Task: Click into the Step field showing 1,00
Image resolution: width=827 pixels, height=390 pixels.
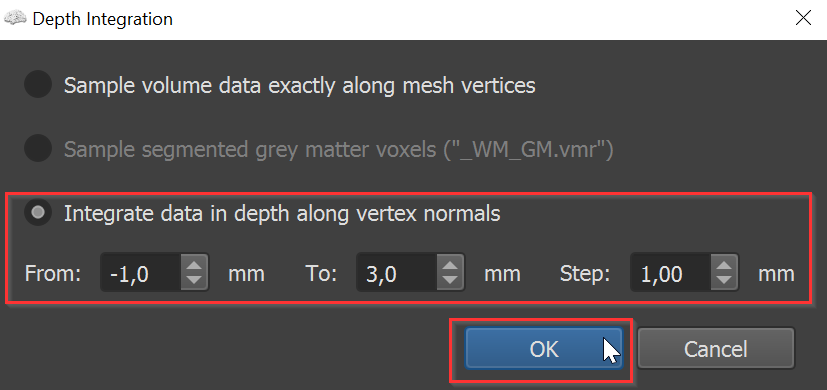Action: [671, 273]
